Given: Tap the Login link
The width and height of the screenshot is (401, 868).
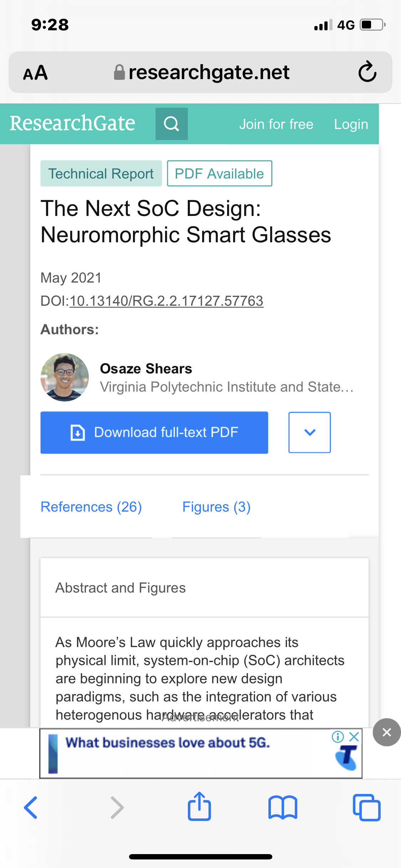Looking at the screenshot, I should (351, 124).
